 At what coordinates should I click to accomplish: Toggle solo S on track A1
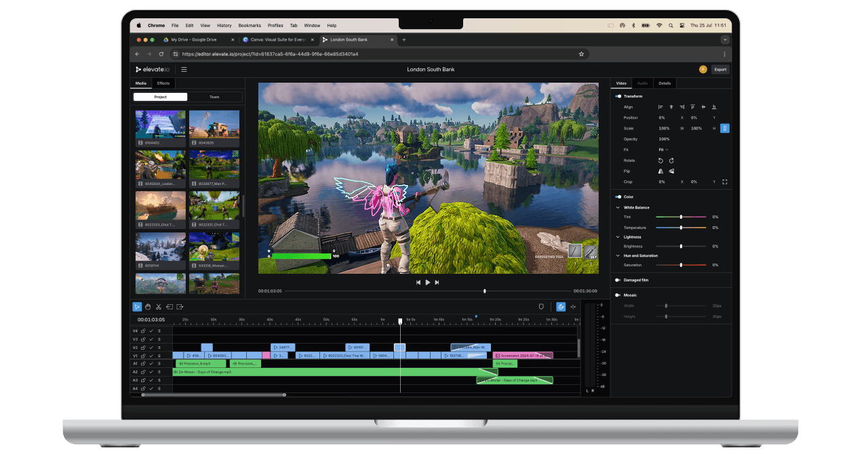pos(159,364)
